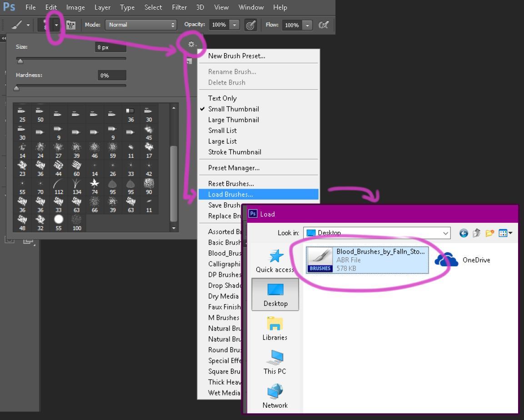
Task: Open the Image menu
Action: (75, 7)
